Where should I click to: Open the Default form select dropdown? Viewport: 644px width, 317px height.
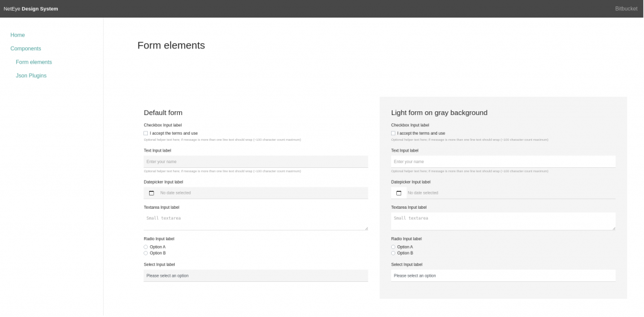click(x=255, y=275)
